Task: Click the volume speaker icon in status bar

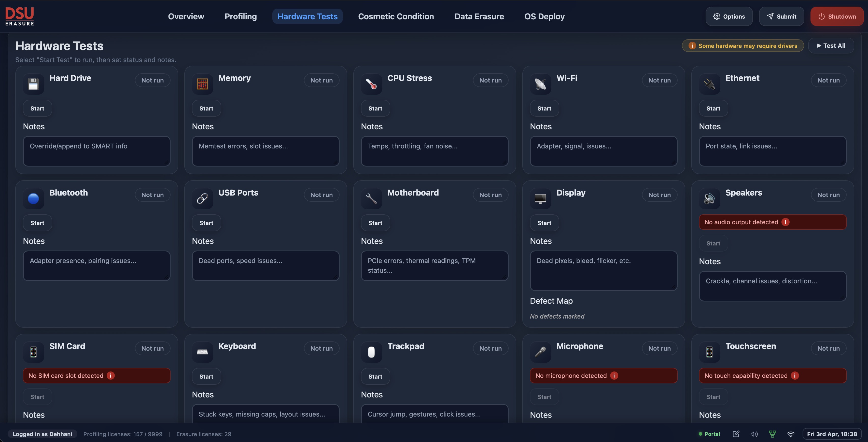Action: [x=754, y=434]
